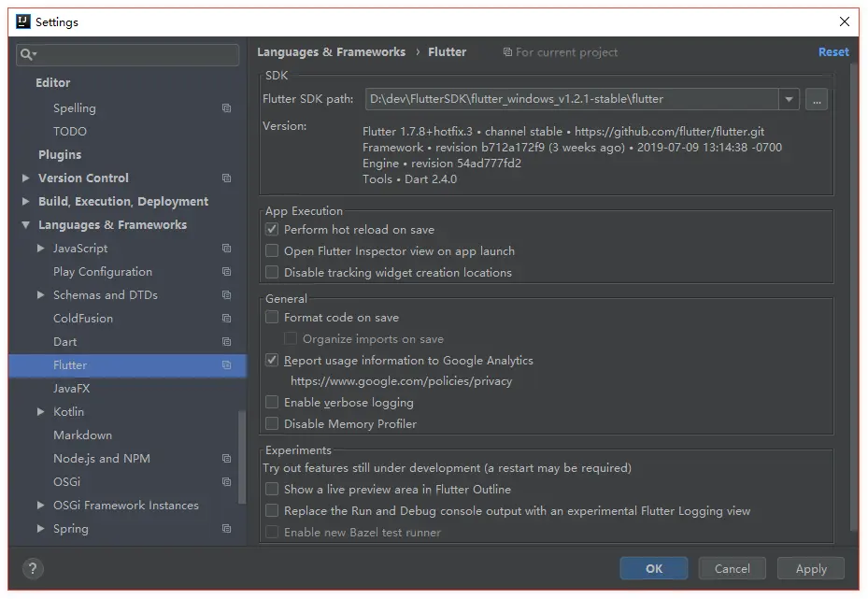
Task: Enable live preview area in Flutter Outline
Action: pyautogui.click(x=272, y=490)
